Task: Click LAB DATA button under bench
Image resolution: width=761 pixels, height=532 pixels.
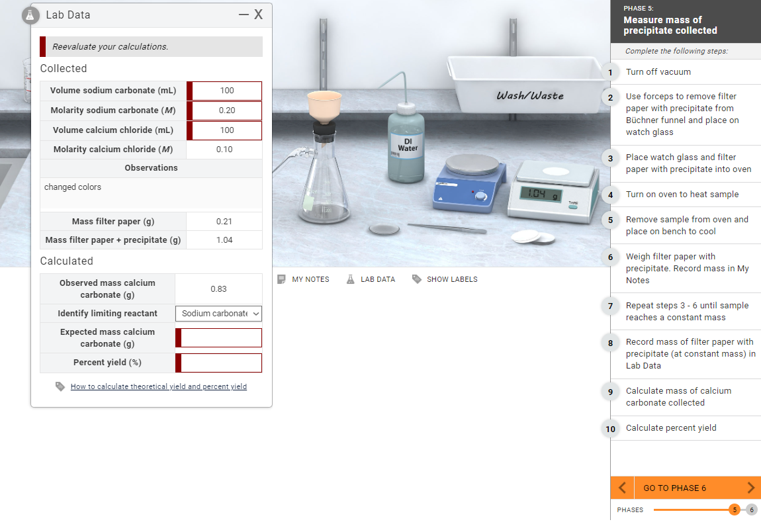Action: click(371, 279)
